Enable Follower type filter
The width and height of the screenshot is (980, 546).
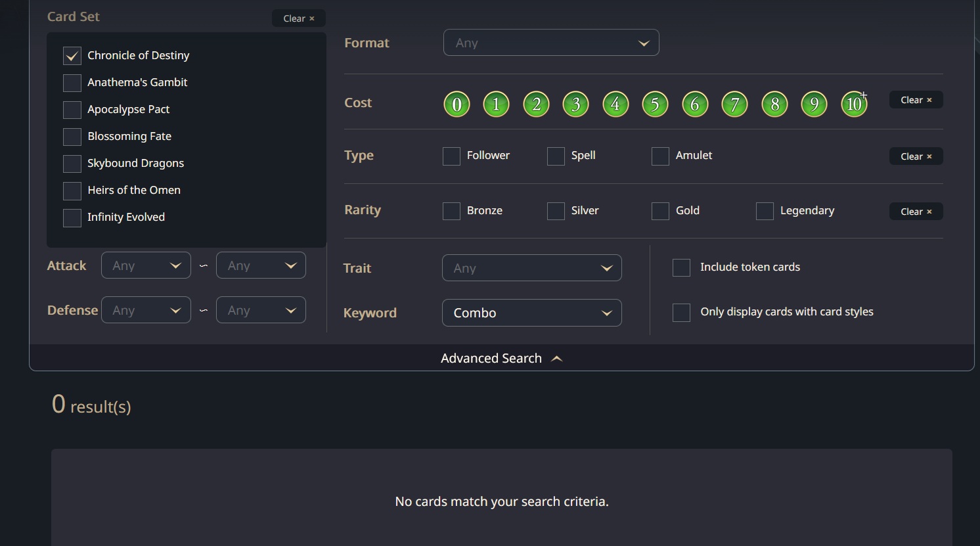(451, 156)
